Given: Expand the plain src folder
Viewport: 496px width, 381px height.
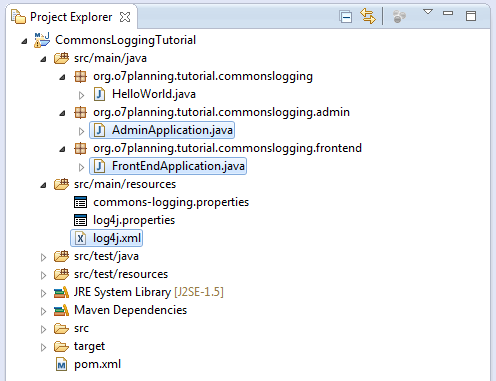Looking at the screenshot, I should (43, 329).
